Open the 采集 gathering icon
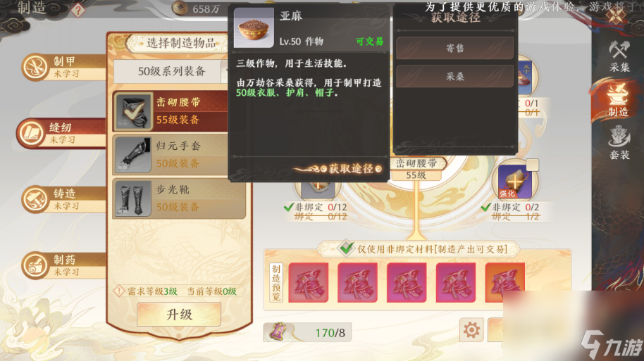 [619, 56]
